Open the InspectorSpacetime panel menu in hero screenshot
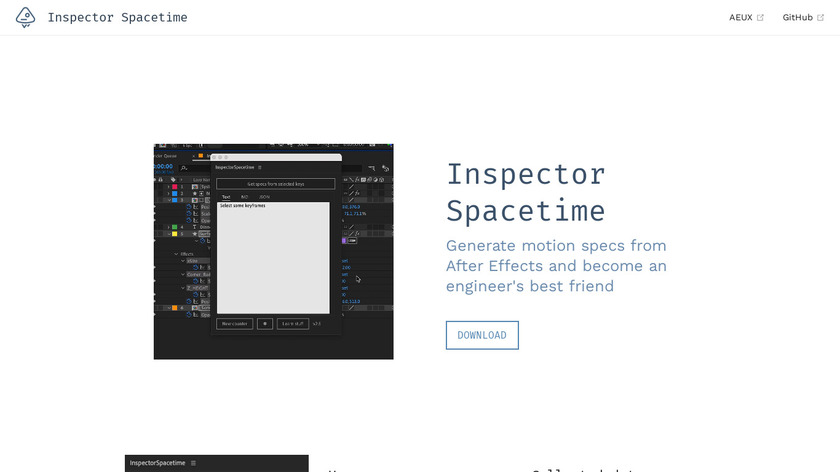 260,167
